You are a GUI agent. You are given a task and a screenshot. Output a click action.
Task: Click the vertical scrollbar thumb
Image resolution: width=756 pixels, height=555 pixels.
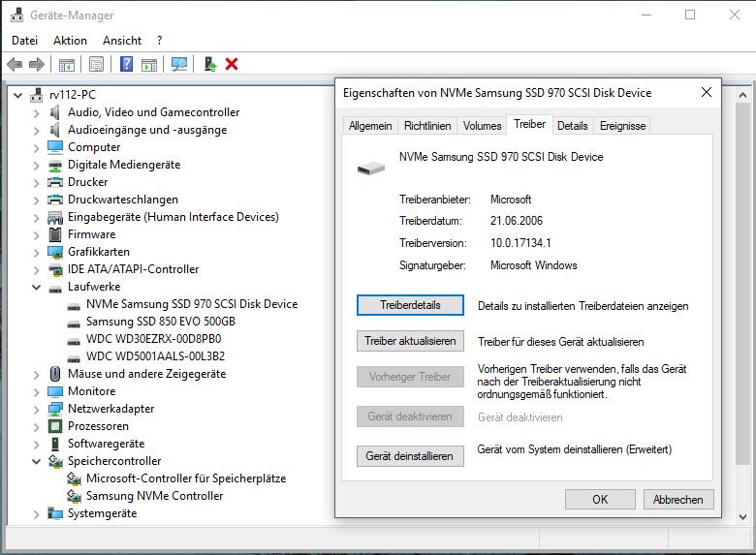coord(742,284)
